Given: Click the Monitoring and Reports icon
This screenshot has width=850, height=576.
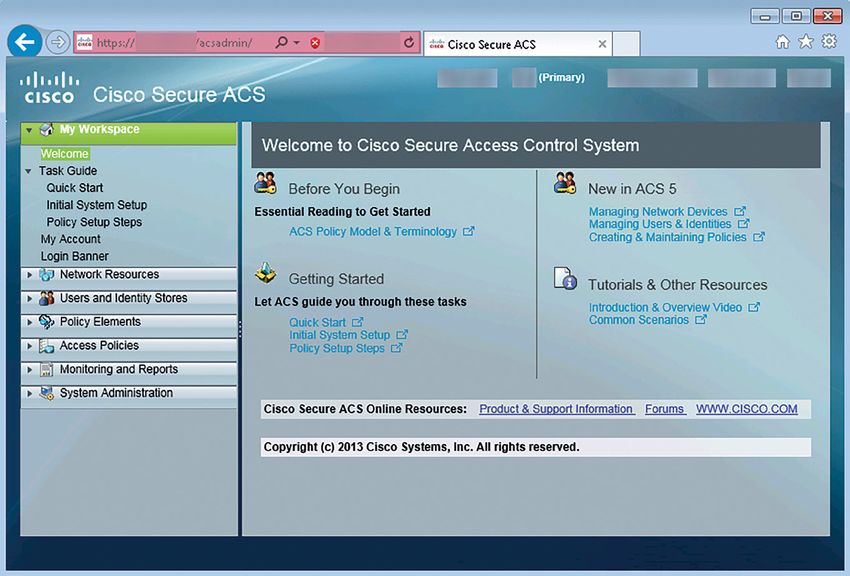Looking at the screenshot, I should (47, 370).
